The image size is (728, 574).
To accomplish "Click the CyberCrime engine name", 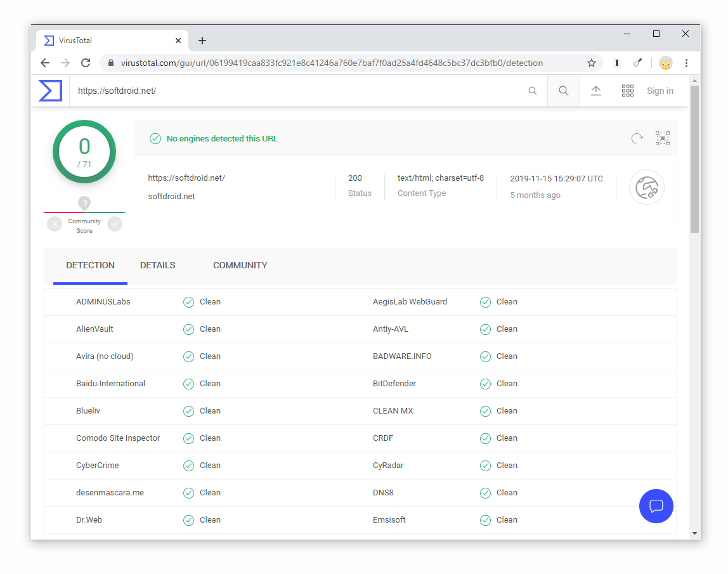I will [x=98, y=466].
